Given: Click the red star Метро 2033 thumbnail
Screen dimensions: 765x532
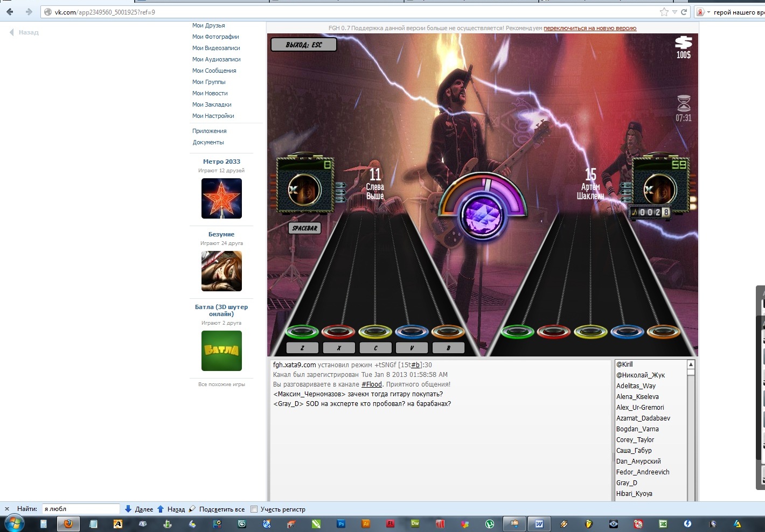Looking at the screenshot, I should pos(221,198).
